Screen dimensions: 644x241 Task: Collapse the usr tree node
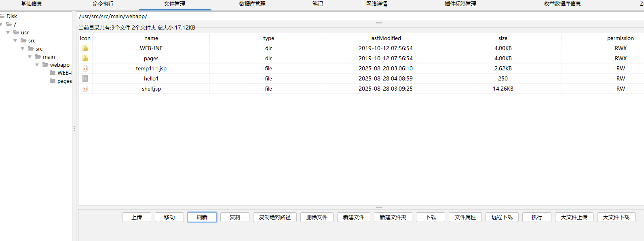tap(8, 32)
